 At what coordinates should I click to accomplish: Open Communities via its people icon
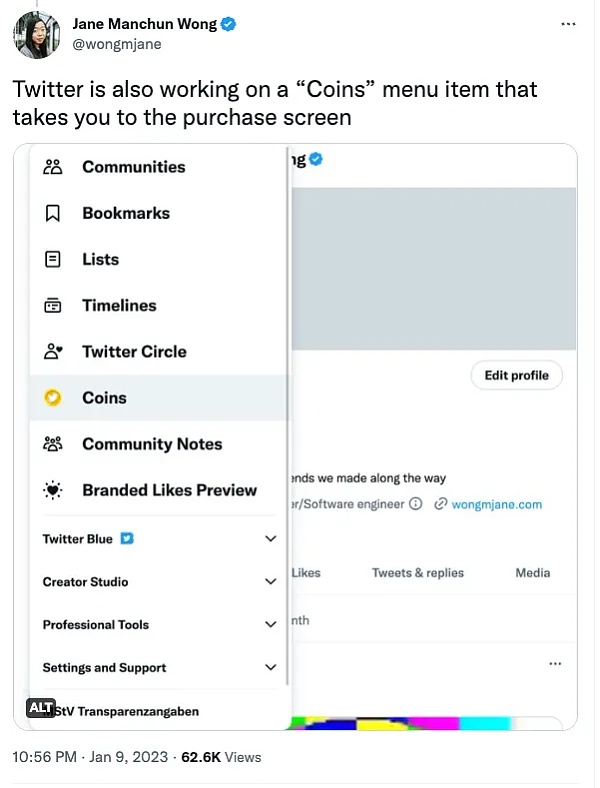[x=53, y=167]
